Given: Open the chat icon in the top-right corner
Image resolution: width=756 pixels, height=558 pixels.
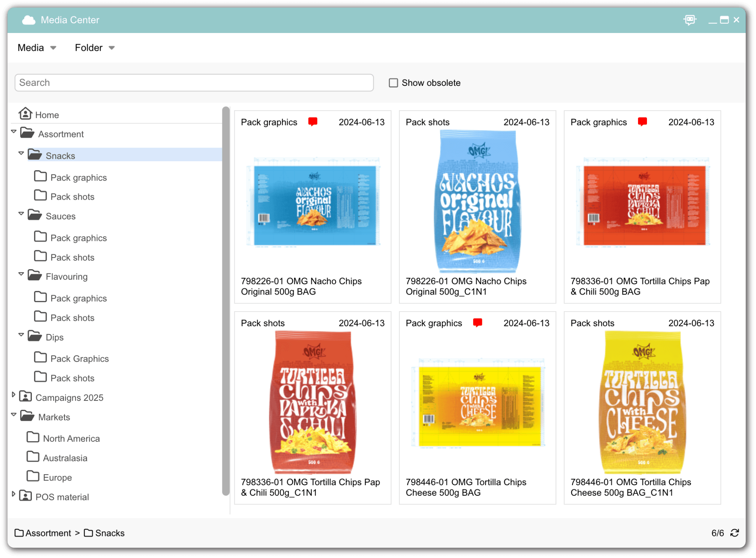Looking at the screenshot, I should (689, 20).
